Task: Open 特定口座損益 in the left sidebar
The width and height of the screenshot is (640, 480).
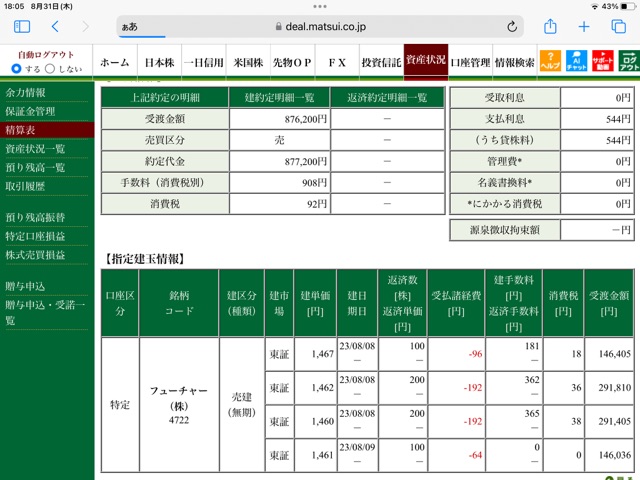Action: pos(35,236)
